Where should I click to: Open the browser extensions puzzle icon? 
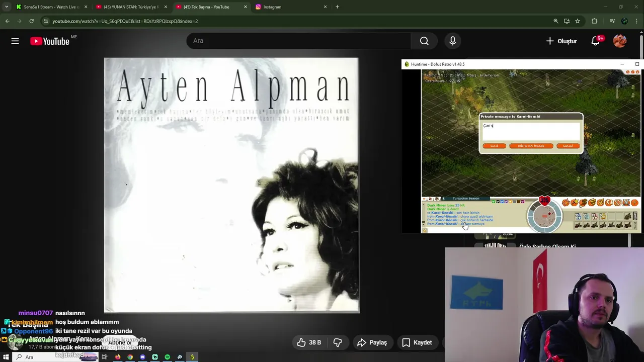click(594, 21)
